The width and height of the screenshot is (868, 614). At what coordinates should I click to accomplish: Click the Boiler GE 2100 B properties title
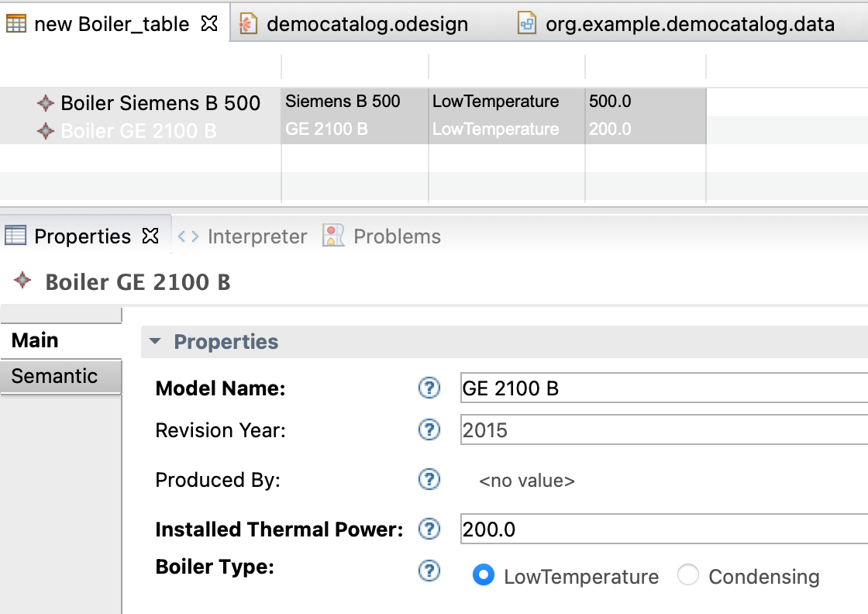pyautogui.click(x=138, y=282)
